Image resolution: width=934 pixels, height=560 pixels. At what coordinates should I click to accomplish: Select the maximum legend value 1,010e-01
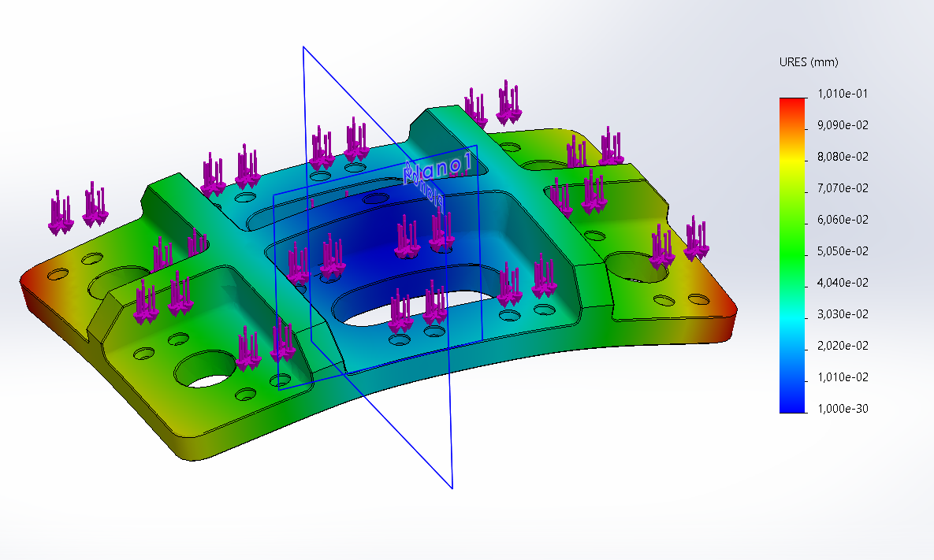[x=843, y=94]
